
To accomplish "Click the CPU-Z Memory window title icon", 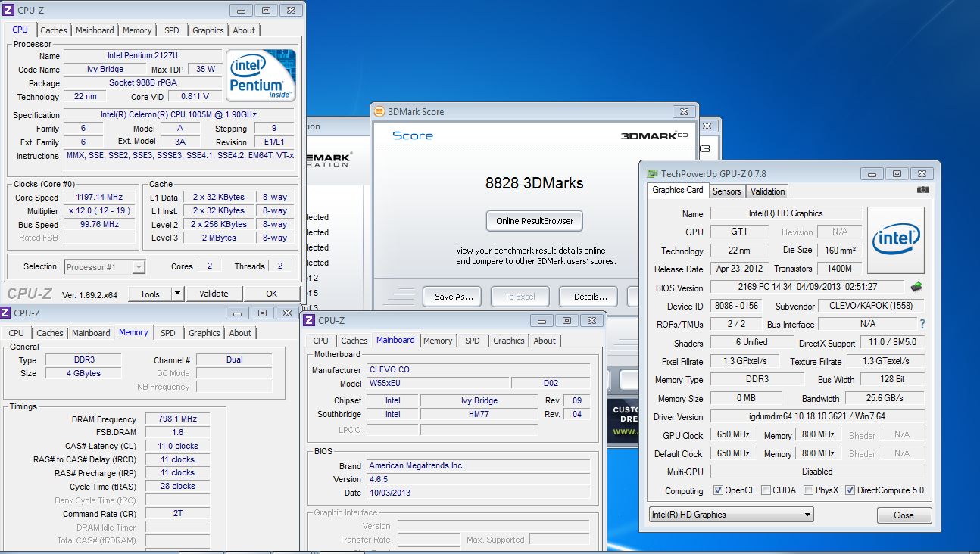I will pos(5,313).
